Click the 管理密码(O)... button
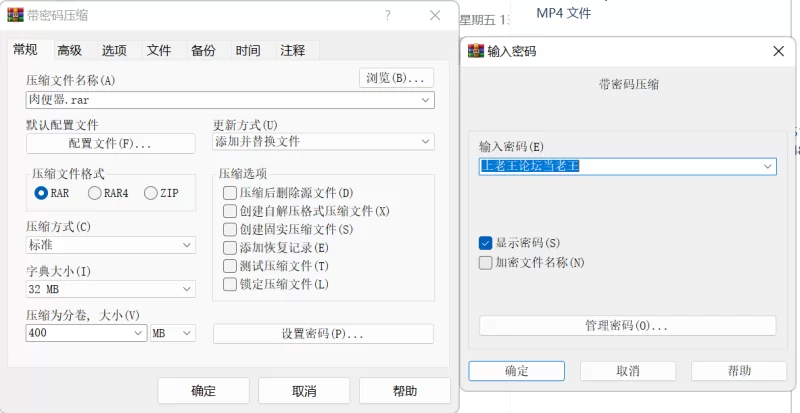 628,326
